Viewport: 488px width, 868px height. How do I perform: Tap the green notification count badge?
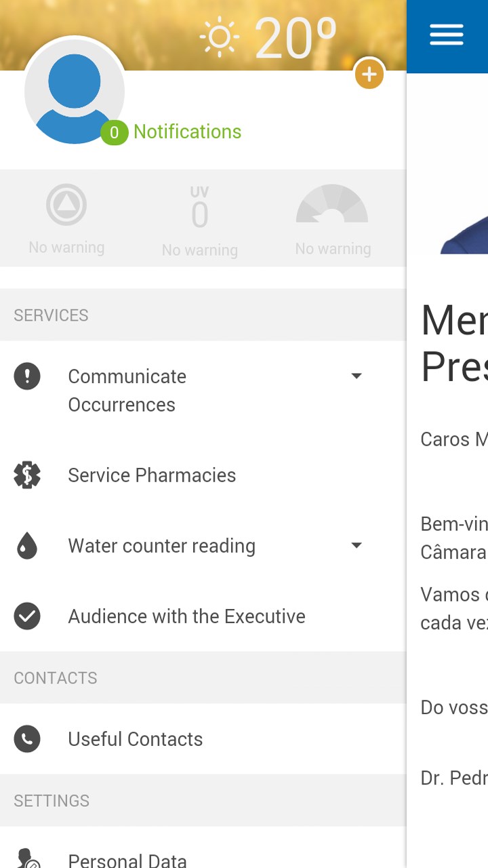[114, 132]
